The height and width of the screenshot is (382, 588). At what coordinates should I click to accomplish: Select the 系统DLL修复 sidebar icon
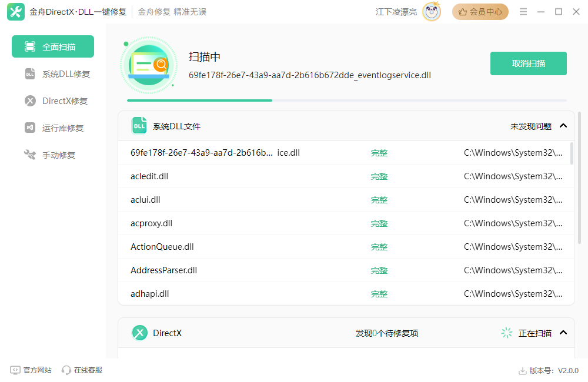point(30,73)
